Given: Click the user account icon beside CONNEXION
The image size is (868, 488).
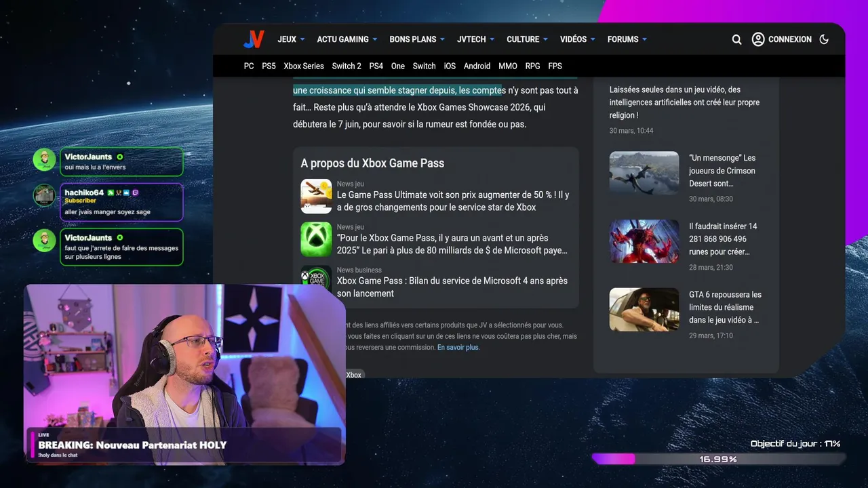Looking at the screenshot, I should click(x=758, y=39).
